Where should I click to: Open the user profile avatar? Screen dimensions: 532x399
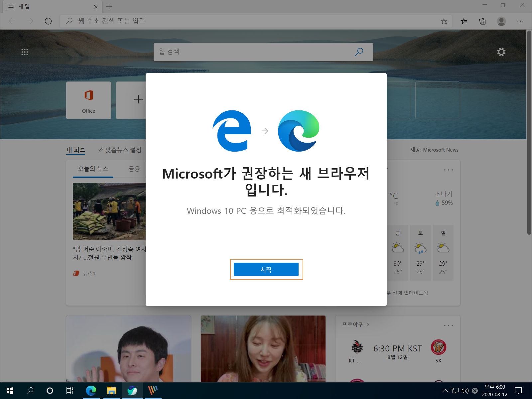coord(501,21)
